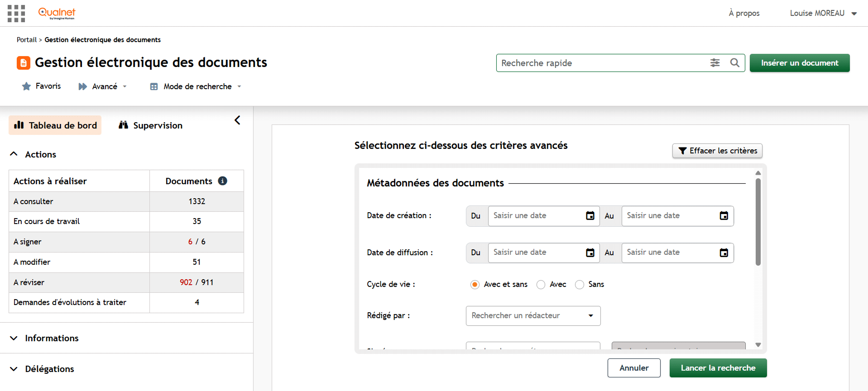Screen dimensions: 868x391
Task: Click the Supervision binoculars icon
Action: point(123,125)
